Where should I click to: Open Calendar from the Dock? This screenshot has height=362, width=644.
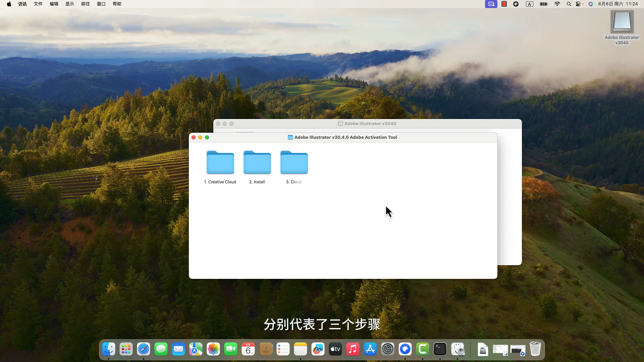click(x=248, y=349)
